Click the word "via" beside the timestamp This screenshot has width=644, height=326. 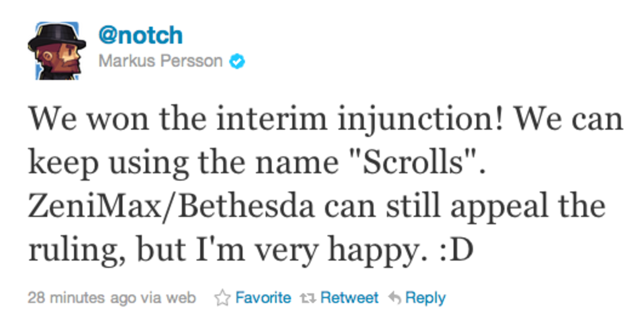point(149,298)
